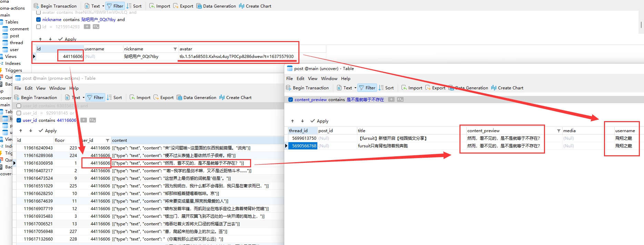Click Import icon in proma-actions post window

pyautogui.click(x=132, y=98)
